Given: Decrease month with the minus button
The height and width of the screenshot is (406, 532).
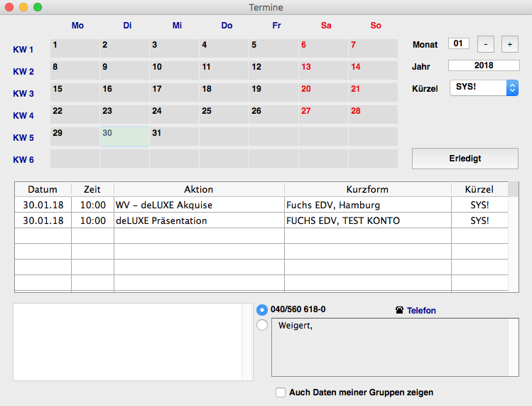Looking at the screenshot, I should pos(485,44).
